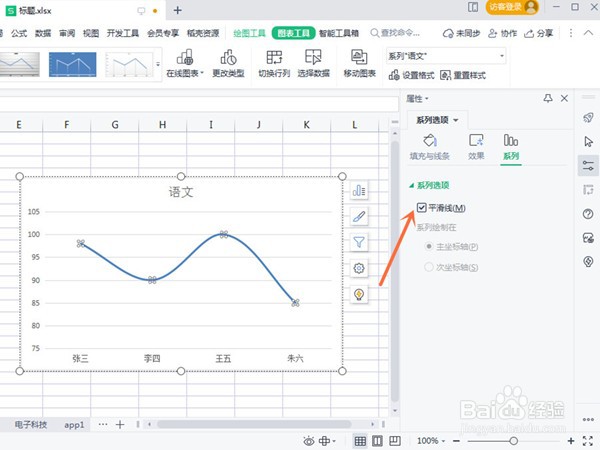Click the lightbulb suggestion button beside chart
This screenshot has width=600, height=450.
click(x=359, y=294)
